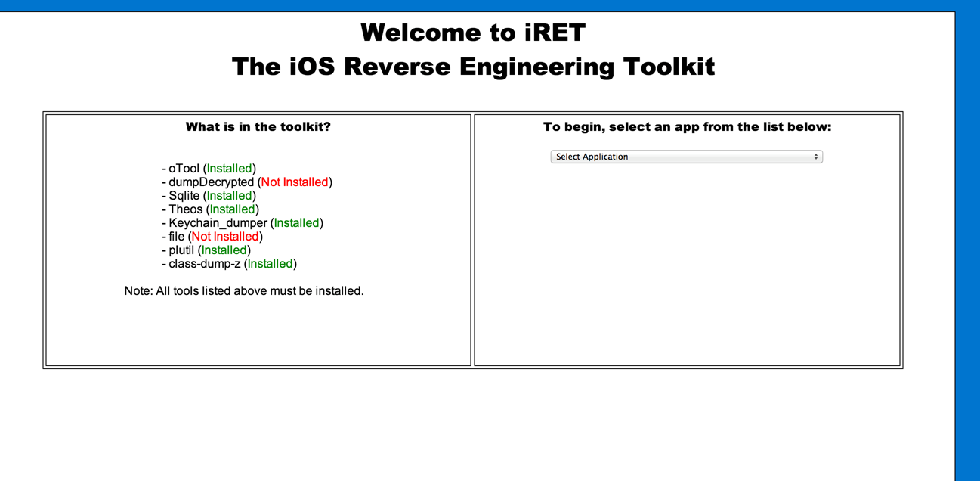The width and height of the screenshot is (980, 481).
Task: Click 'The iOS Reverse Engineering Toolkit' title
Action: (472, 67)
